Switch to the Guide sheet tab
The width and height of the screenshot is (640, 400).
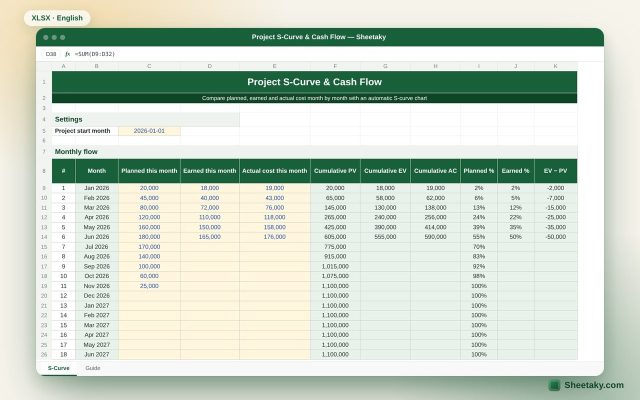(93, 368)
